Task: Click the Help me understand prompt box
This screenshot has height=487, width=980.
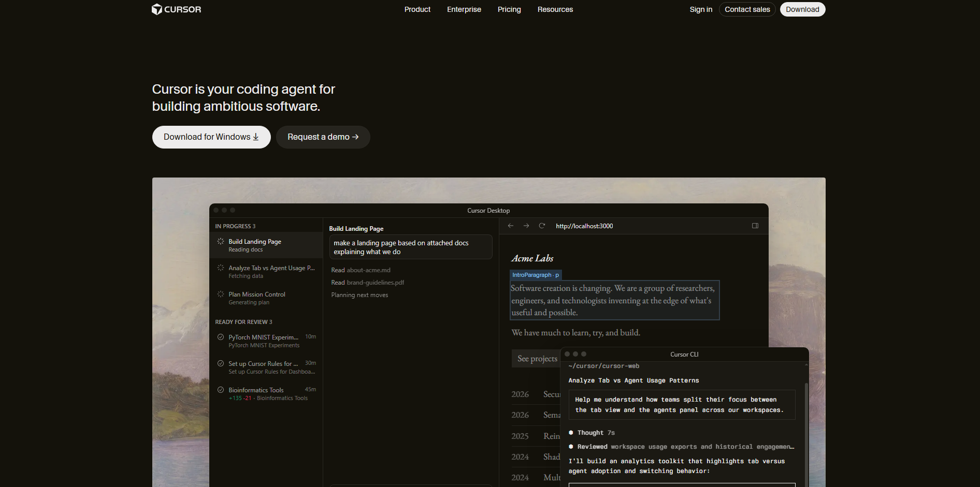Action: click(682, 405)
